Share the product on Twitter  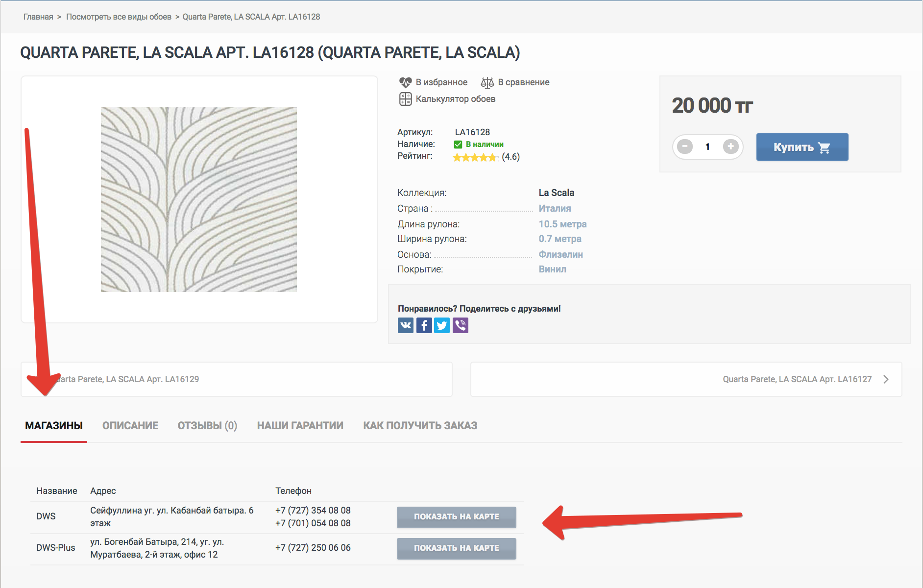(x=442, y=325)
